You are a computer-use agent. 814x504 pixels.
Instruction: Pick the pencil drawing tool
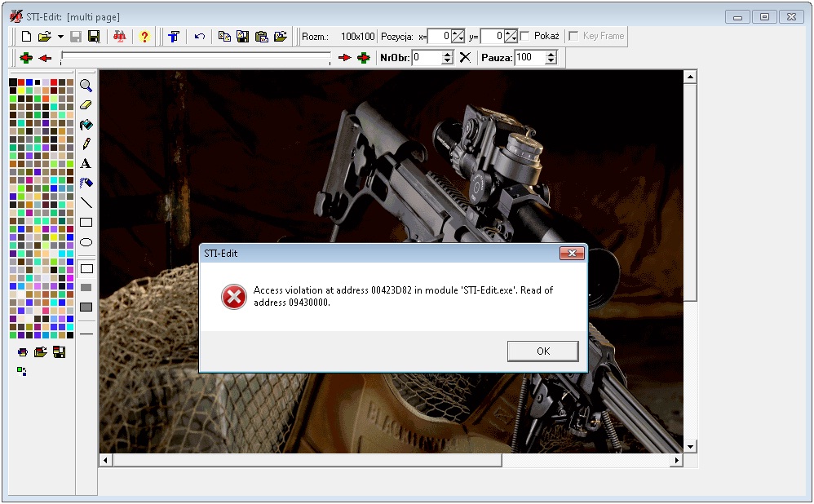click(x=86, y=144)
